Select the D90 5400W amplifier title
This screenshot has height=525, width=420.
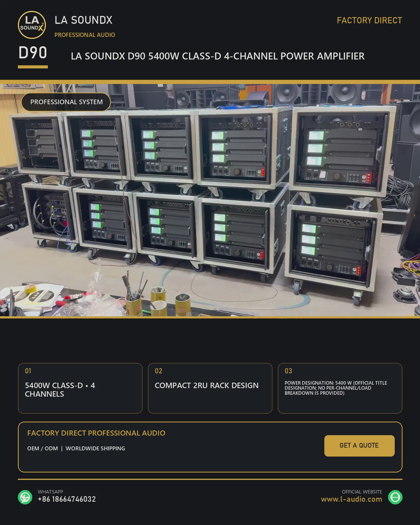tap(218, 56)
